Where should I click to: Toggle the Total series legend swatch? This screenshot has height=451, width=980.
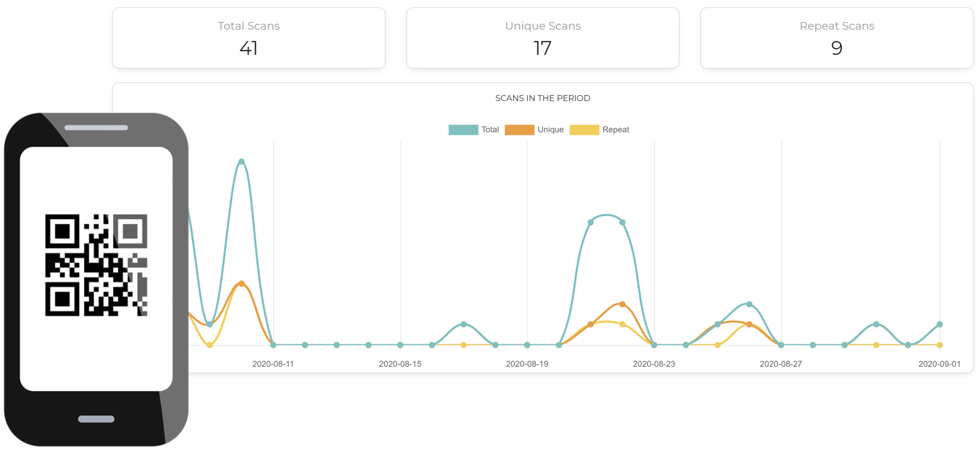[463, 130]
